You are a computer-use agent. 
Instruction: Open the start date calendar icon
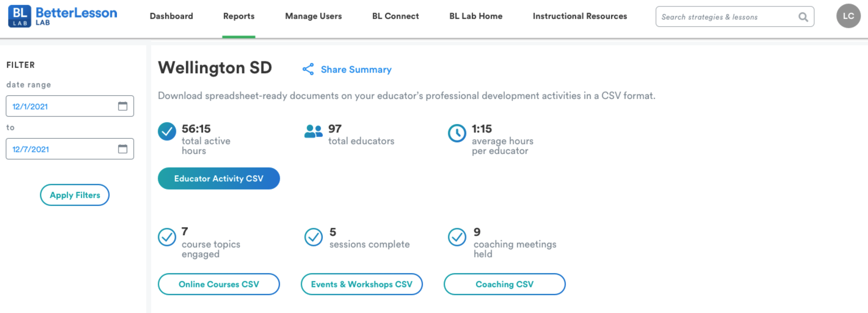(122, 106)
